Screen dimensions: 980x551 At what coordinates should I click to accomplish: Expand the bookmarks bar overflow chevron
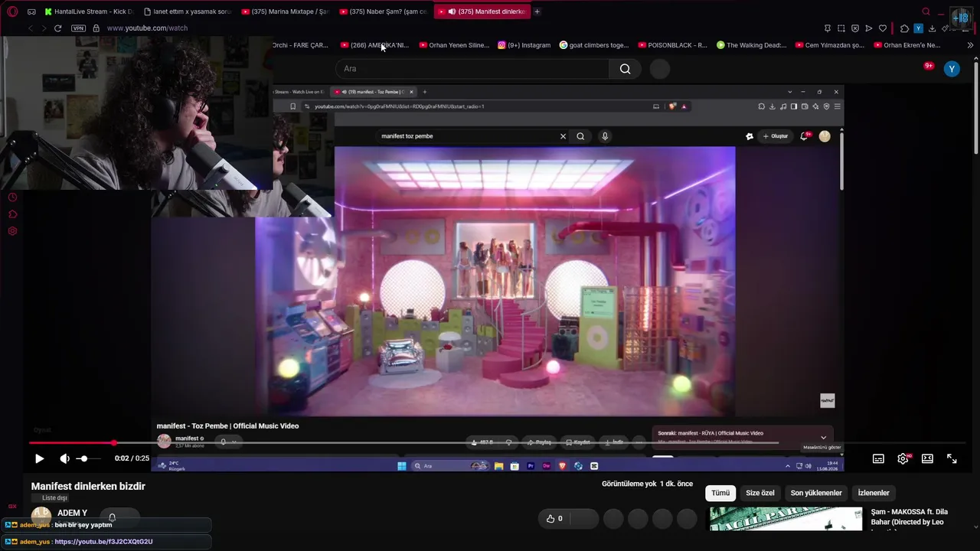tap(970, 45)
